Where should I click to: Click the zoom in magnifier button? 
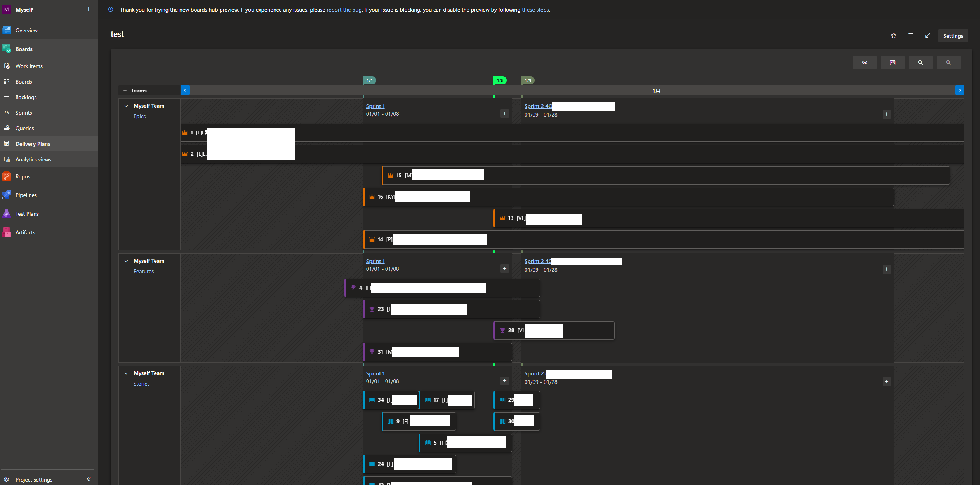[948, 63]
